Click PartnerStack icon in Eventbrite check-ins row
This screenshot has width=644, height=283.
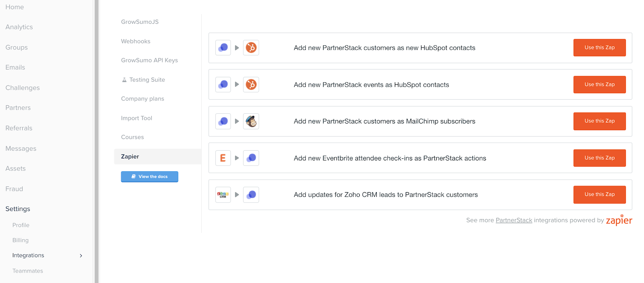click(251, 158)
